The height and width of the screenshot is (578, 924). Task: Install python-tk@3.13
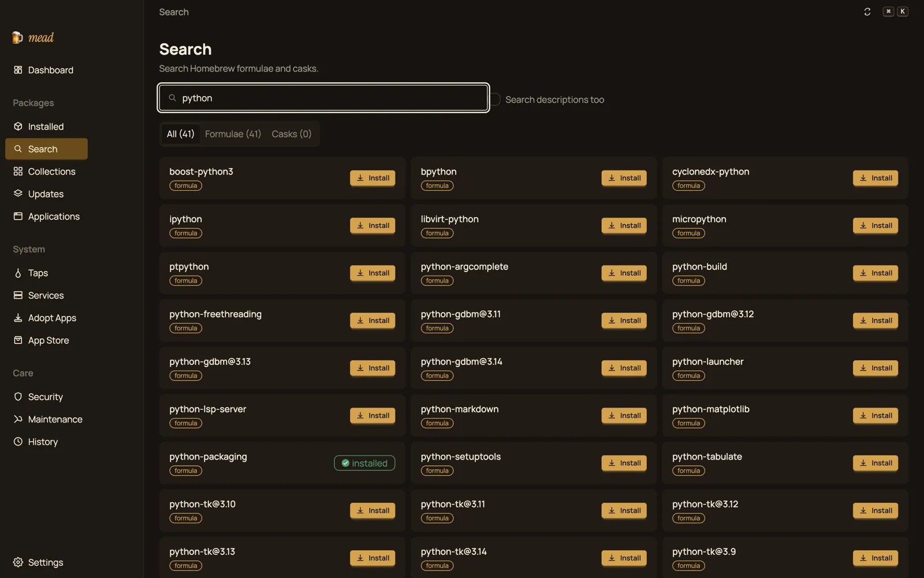click(372, 558)
